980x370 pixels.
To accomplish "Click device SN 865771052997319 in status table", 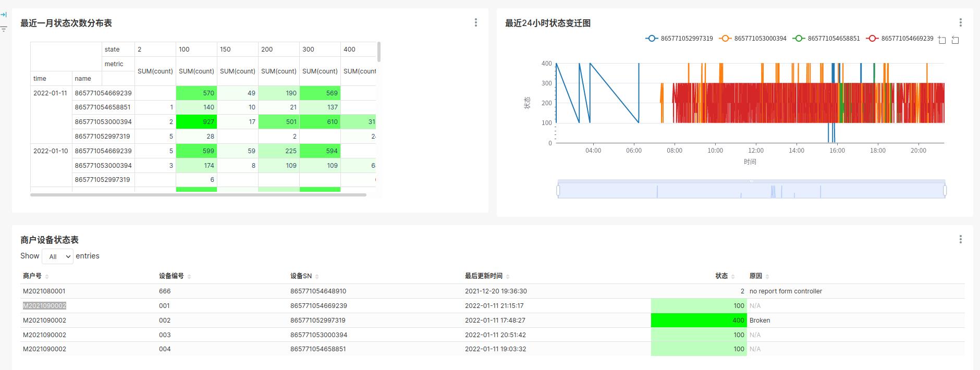I will pos(318,320).
